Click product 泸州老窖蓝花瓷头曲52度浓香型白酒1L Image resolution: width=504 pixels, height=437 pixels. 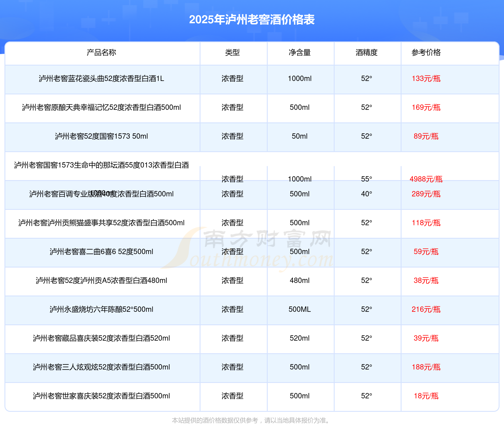tap(101, 78)
